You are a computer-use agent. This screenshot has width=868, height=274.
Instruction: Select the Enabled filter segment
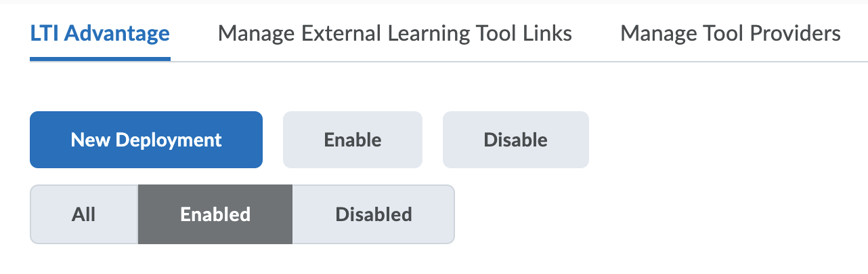coord(215,214)
